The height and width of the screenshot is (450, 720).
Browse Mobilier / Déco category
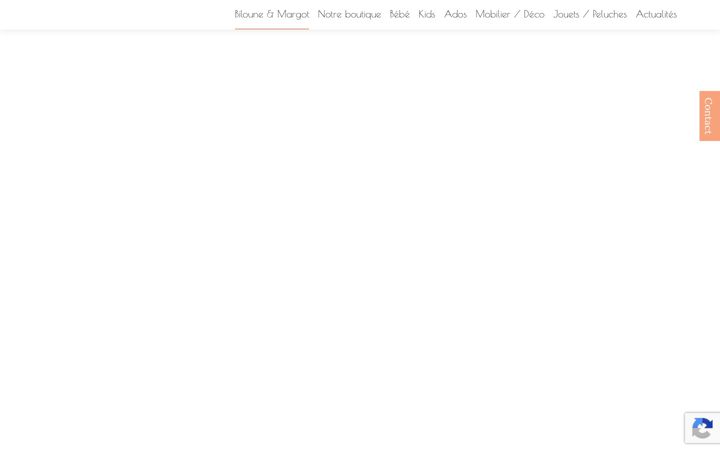tap(510, 14)
